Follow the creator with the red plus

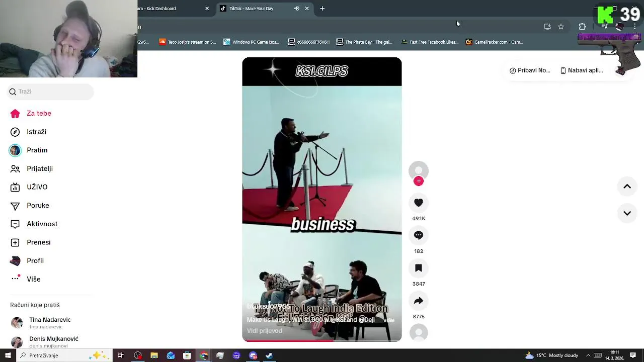[x=419, y=181]
